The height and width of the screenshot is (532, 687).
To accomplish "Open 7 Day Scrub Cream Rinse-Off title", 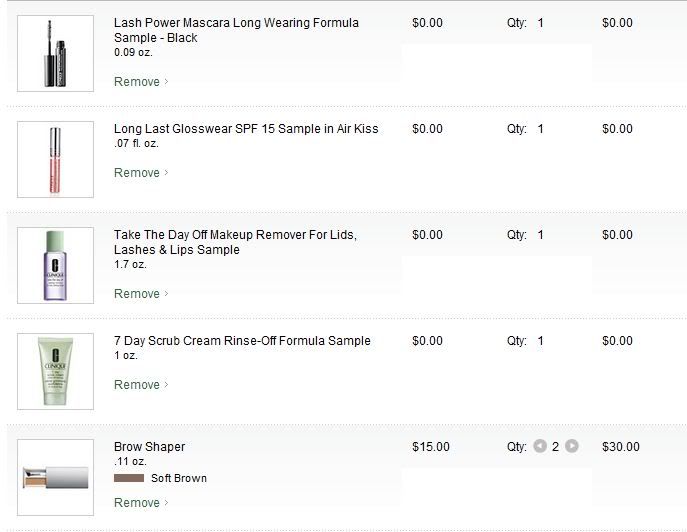I will click(242, 341).
